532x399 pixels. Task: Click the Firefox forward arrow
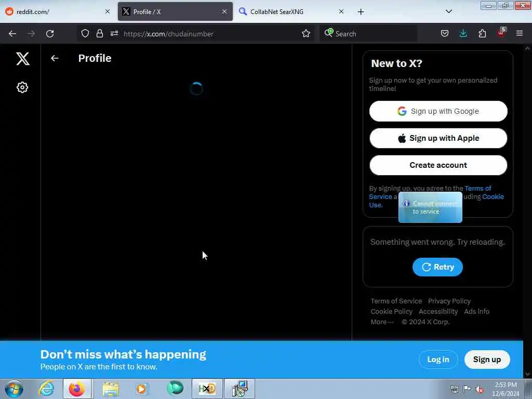(31, 34)
